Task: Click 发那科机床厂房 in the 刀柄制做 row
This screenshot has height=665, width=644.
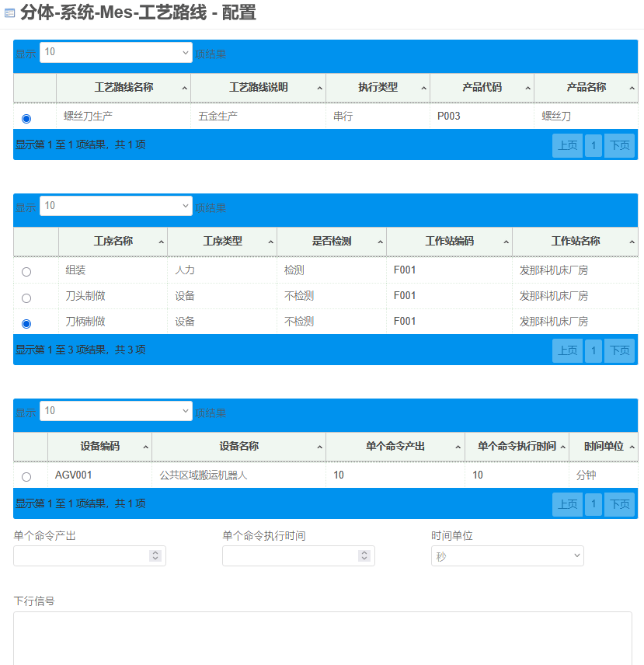Action: [576, 322]
